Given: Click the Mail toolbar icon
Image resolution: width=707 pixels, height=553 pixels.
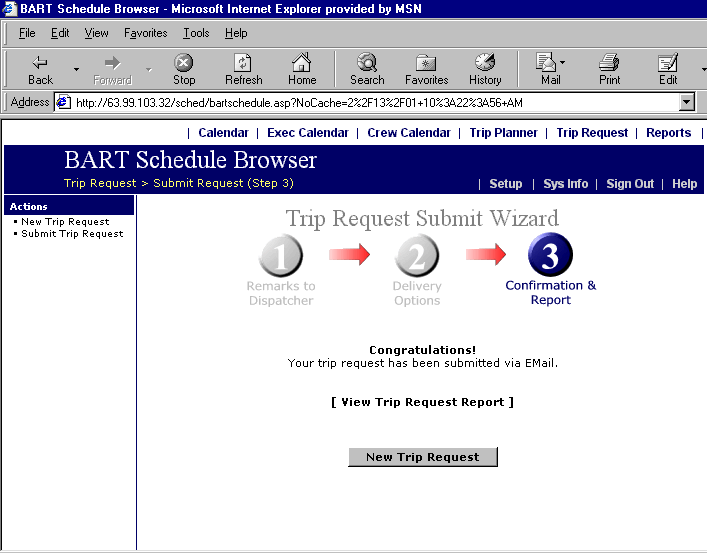Looking at the screenshot, I should point(546,69).
